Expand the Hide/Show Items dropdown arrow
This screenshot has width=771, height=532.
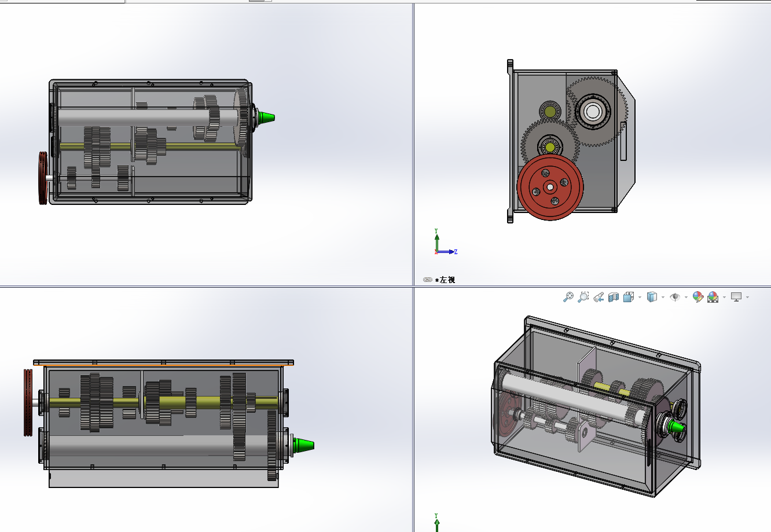pos(686,298)
